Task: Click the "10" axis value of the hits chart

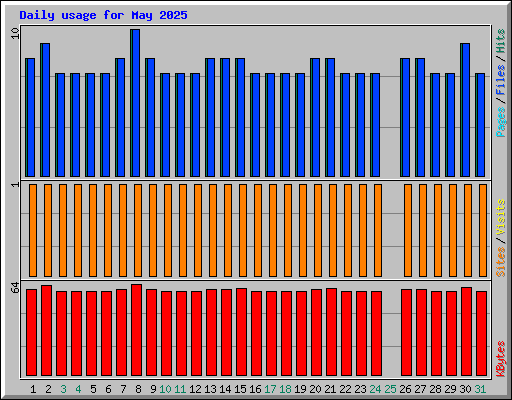Action: coord(15,33)
